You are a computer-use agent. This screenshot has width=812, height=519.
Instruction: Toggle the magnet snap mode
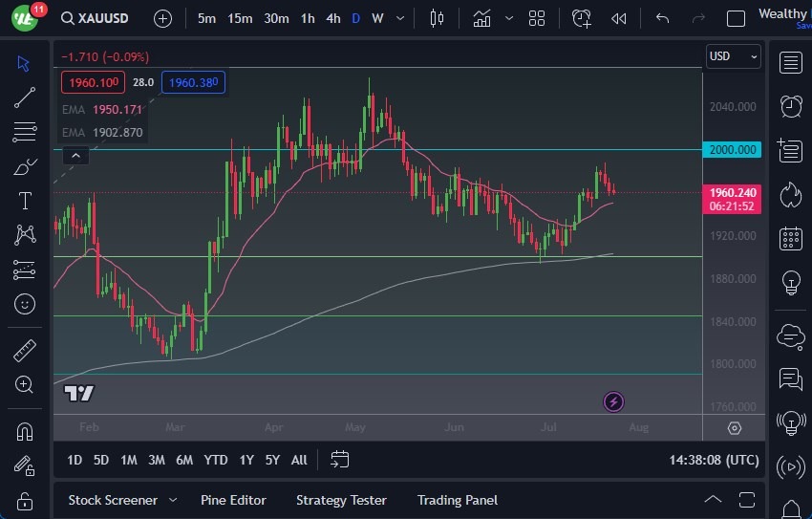click(25, 431)
